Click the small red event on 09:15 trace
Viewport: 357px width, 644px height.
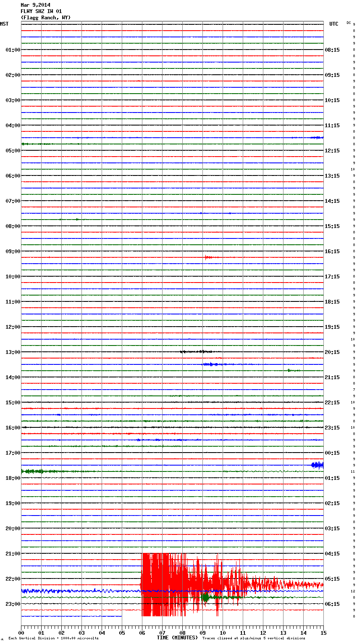tap(211, 257)
